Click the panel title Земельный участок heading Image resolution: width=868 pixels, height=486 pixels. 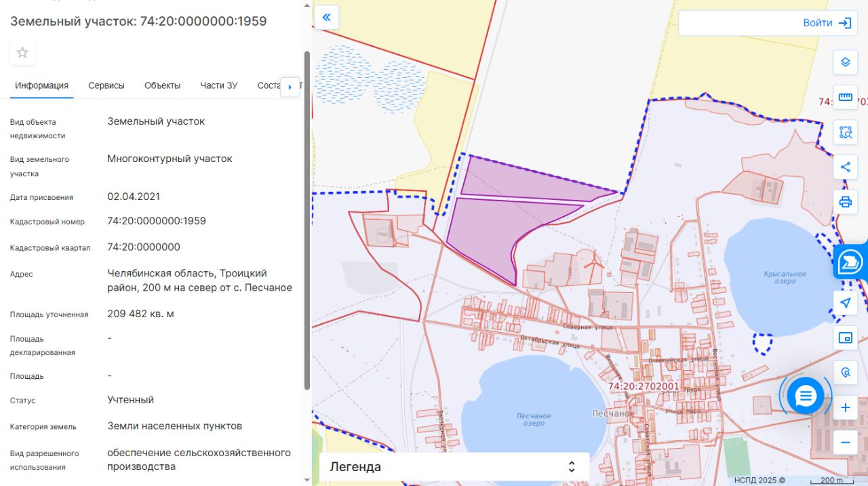pos(138,21)
